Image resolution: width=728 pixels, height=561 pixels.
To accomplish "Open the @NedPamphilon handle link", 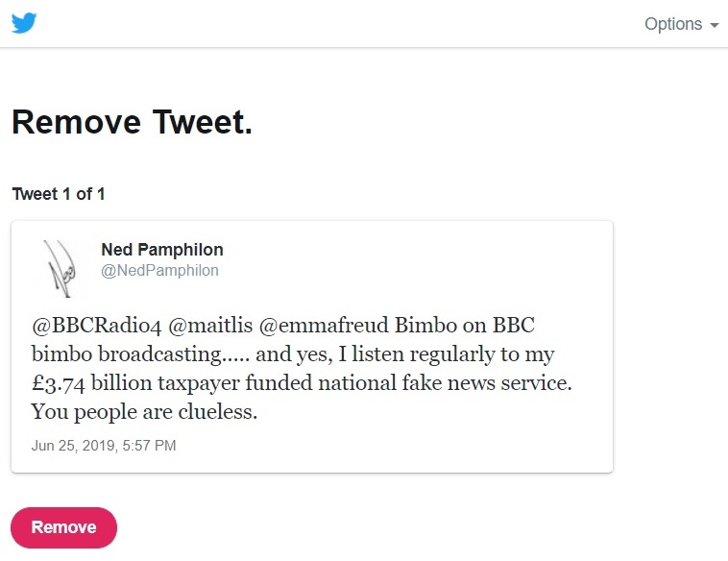I will [159, 270].
